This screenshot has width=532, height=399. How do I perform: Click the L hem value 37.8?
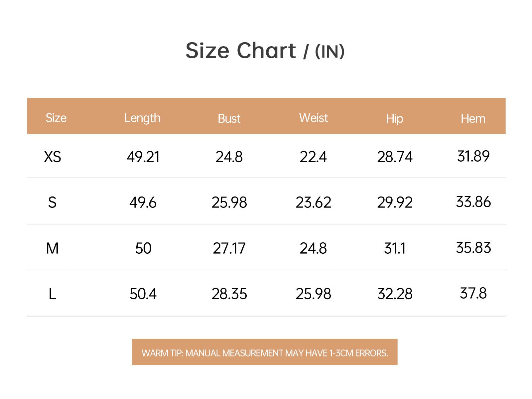pyautogui.click(x=473, y=293)
